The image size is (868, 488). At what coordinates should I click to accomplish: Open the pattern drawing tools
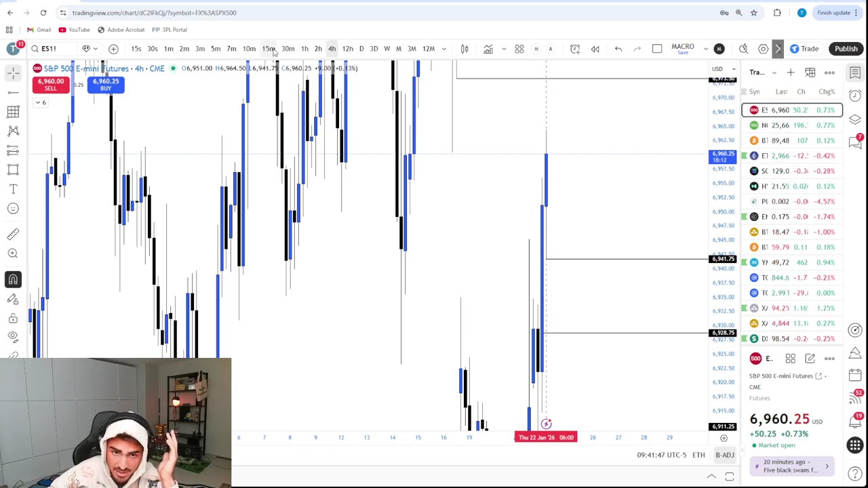13,131
